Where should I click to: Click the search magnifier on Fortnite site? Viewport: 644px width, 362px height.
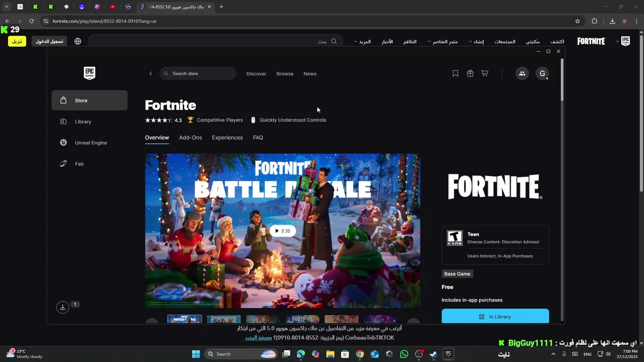point(334,41)
